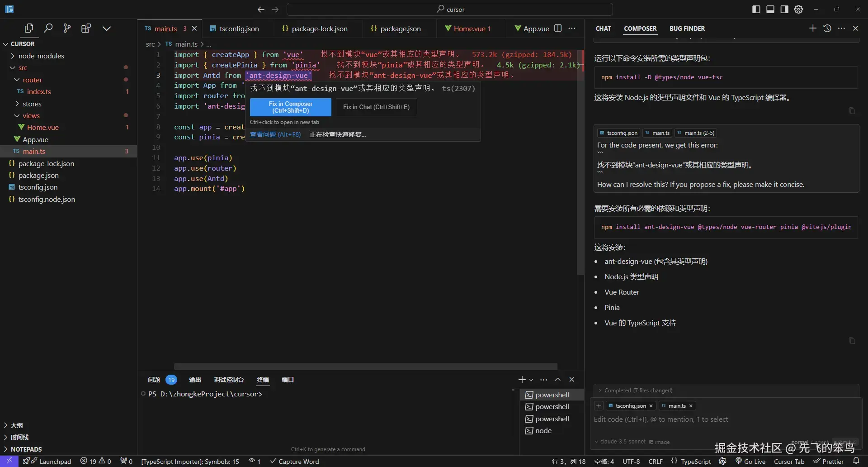Expand the Completed 7 files changed section
The height and width of the screenshot is (467, 868).
click(726, 391)
